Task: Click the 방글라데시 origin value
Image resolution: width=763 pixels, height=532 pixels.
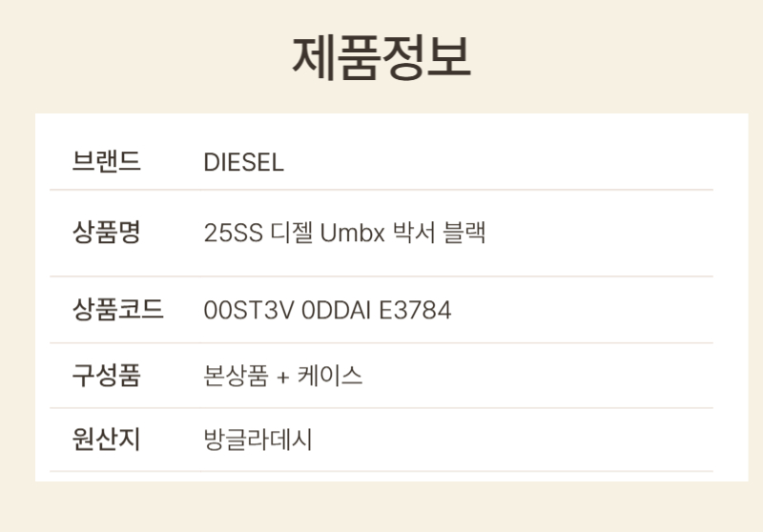Action: coord(258,440)
